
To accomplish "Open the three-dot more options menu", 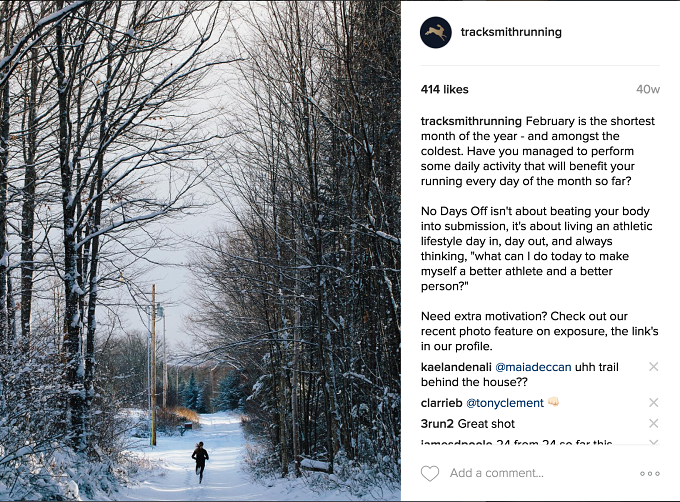I will [650, 473].
